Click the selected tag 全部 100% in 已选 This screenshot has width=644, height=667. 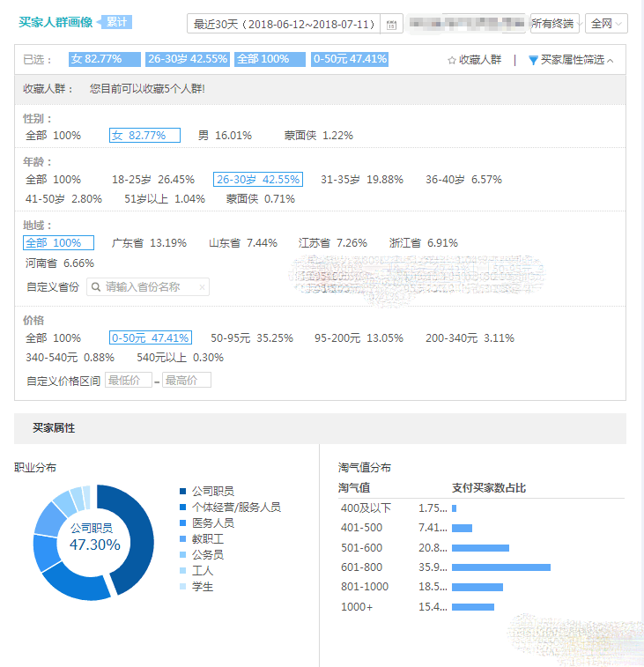tap(270, 59)
